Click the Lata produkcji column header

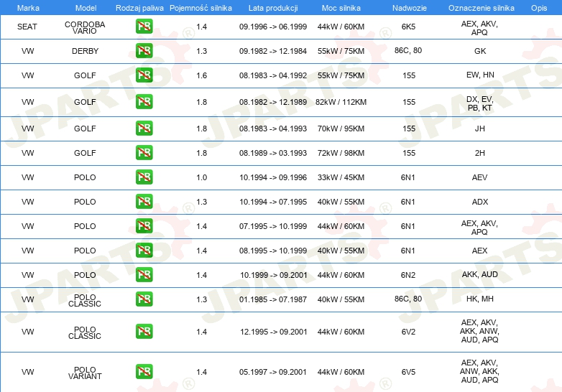273,8
